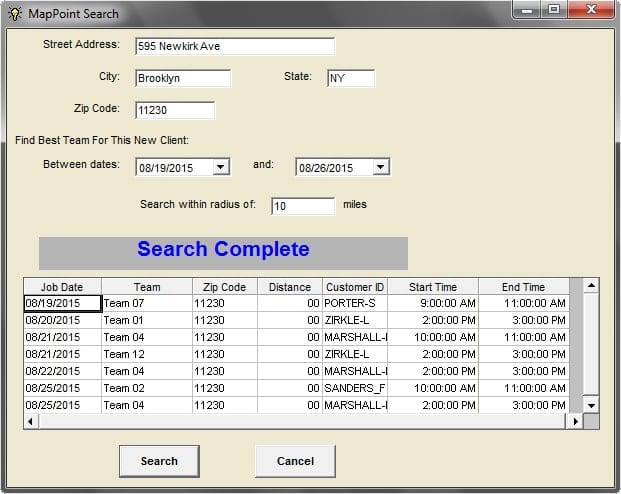Click 11:00:00 AM end time in PORTER-S row
Viewport: 621px width, 494px height.
[524, 303]
